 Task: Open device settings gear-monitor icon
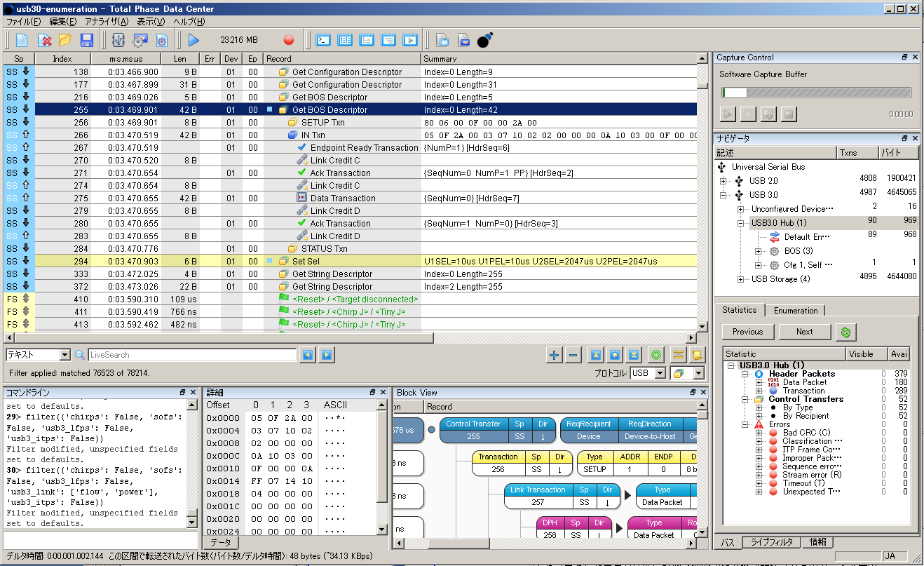(x=140, y=40)
